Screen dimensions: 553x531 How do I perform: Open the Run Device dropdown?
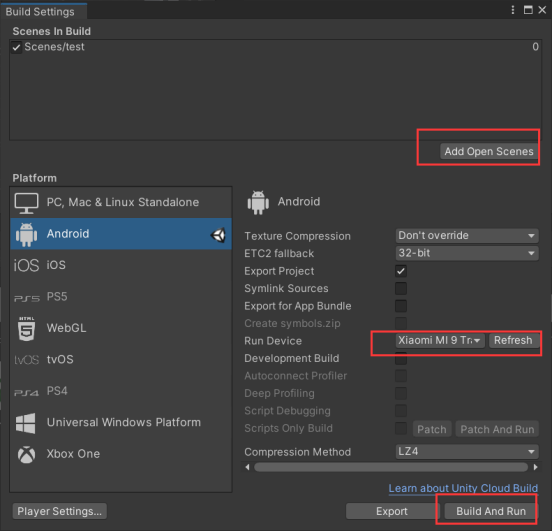coord(440,341)
